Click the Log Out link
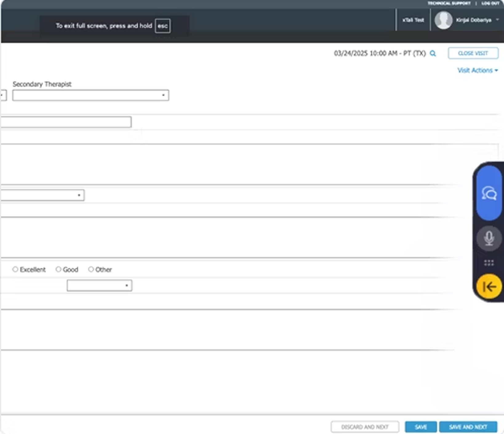Screen dimensions: 504x434 pyautogui.click(x=490, y=3)
